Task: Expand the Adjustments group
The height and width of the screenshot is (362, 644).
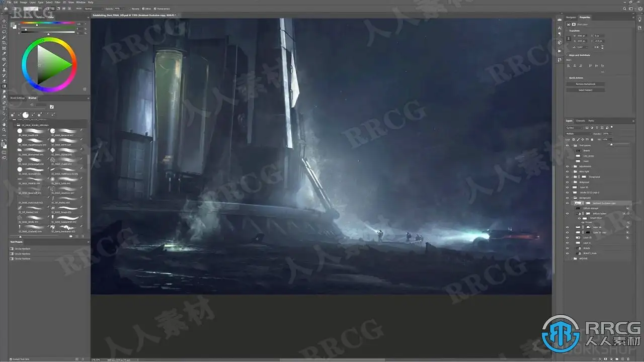Action: [x=572, y=166]
